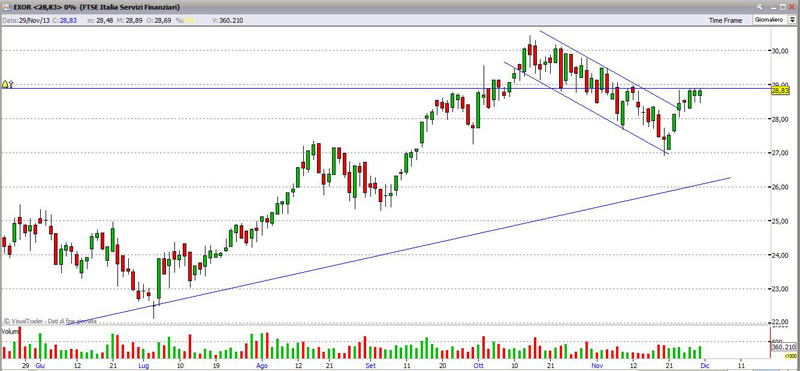Viewport: 800px width, 371px height.
Task: Click the 23,00 price axis label
Action: 780,289
